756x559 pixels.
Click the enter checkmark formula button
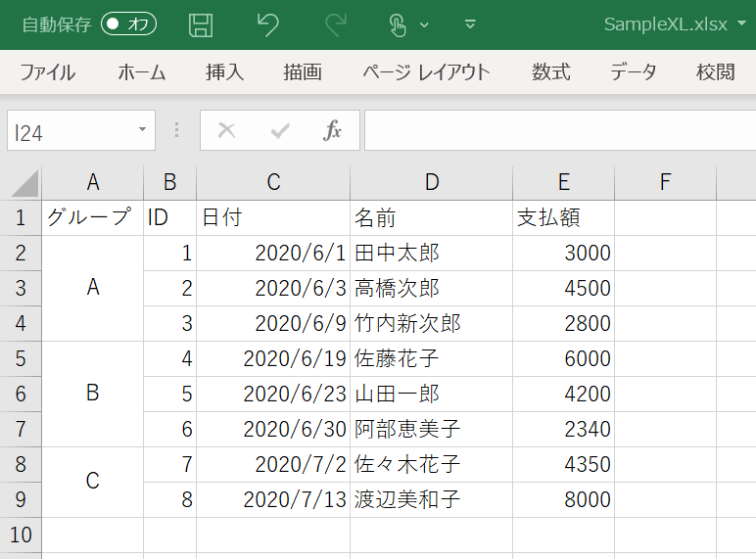pos(280,130)
